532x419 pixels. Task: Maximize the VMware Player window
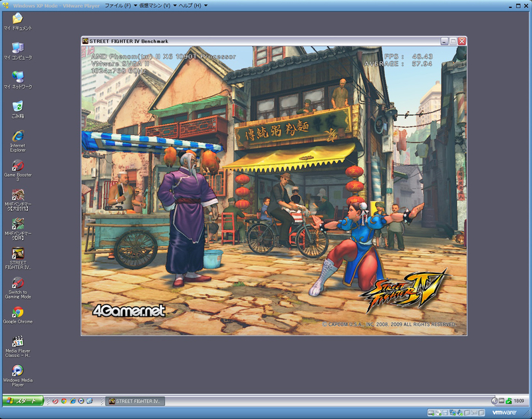click(518, 6)
